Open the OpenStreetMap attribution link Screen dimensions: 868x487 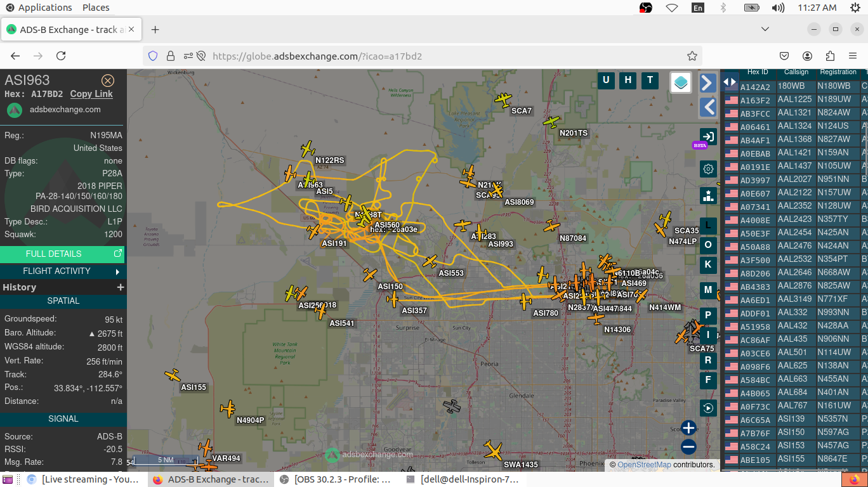[x=644, y=465]
